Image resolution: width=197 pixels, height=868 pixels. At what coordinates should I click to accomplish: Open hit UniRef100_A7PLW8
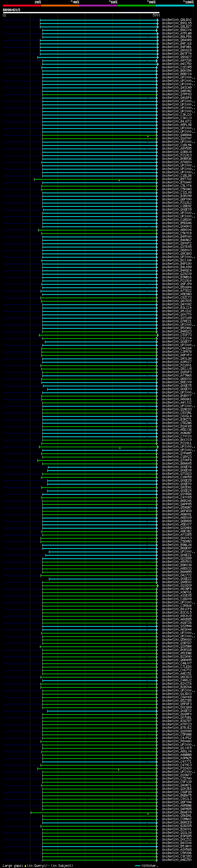(176, 33)
